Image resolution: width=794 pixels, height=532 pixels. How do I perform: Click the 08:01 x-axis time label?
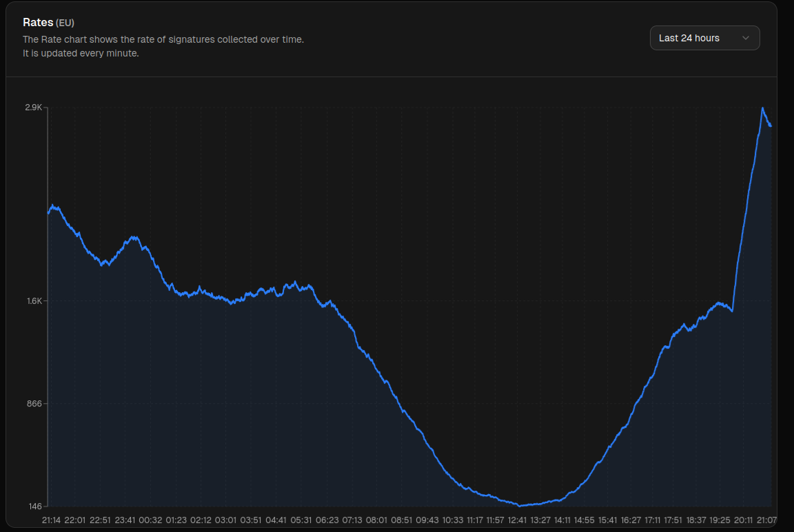pos(376,520)
